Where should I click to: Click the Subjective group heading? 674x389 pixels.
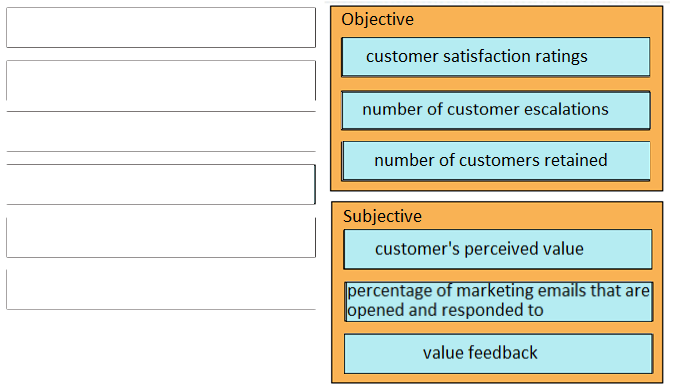click(x=382, y=216)
